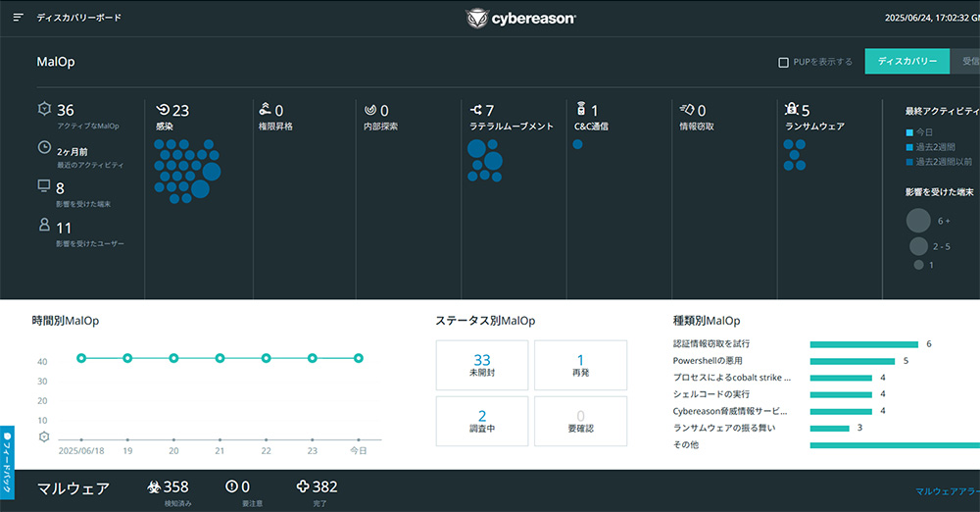Click the biohazard icon beside 358

[154, 486]
